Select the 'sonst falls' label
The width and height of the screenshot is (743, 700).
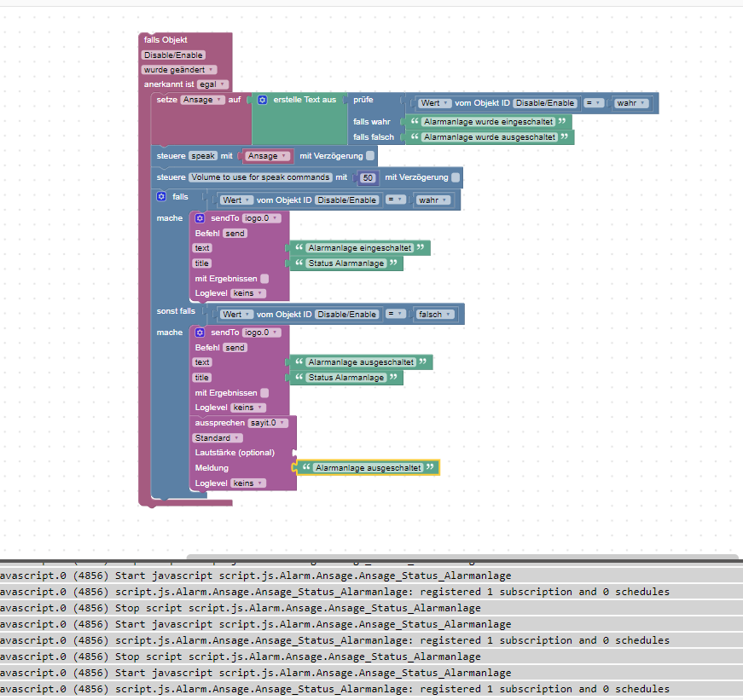pos(176,311)
